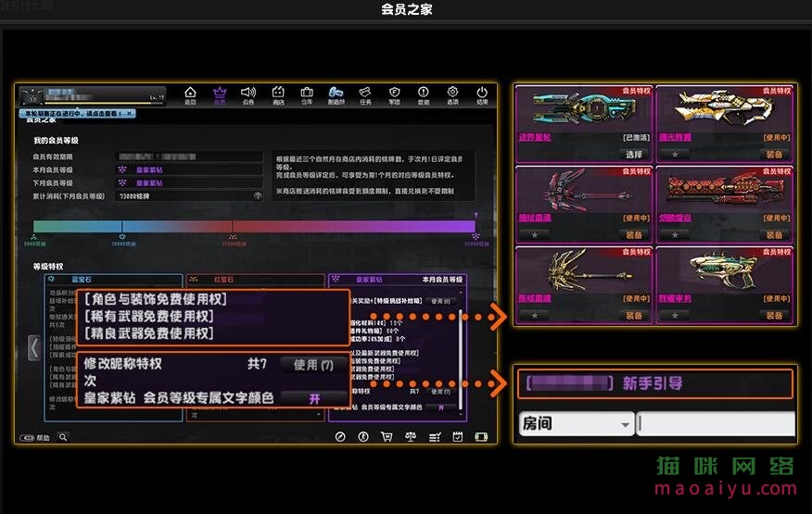Toggle the 帮助 help switch
The image size is (812, 514).
coord(27,438)
